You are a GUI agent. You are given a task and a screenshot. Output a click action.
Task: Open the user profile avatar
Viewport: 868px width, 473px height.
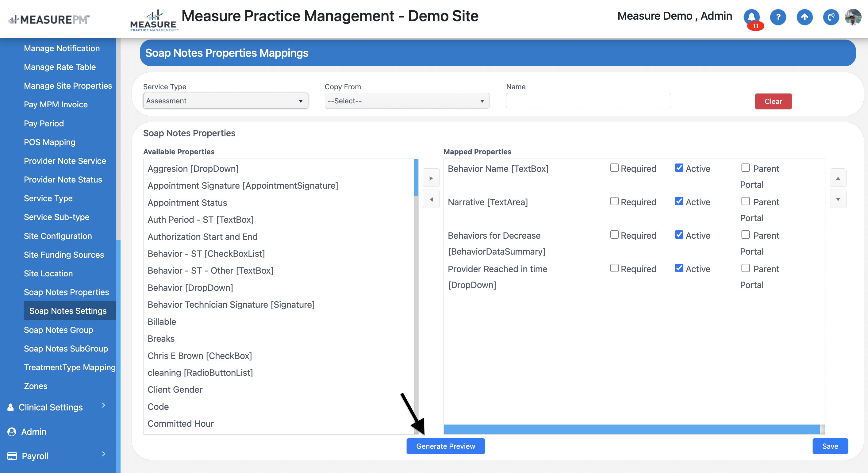pyautogui.click(x=853, y=17)
